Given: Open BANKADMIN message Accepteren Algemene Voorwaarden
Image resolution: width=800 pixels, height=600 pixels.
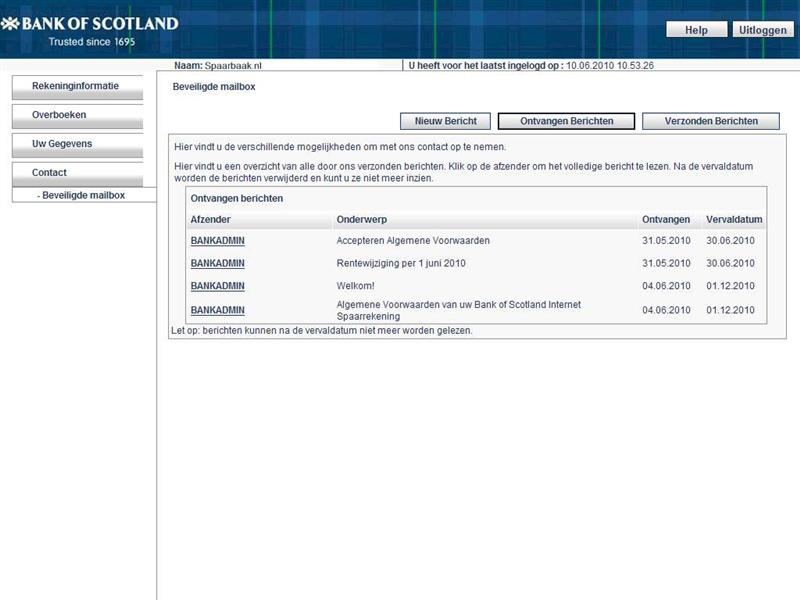Looking at the screenshot, I should (x=217, y=240).
